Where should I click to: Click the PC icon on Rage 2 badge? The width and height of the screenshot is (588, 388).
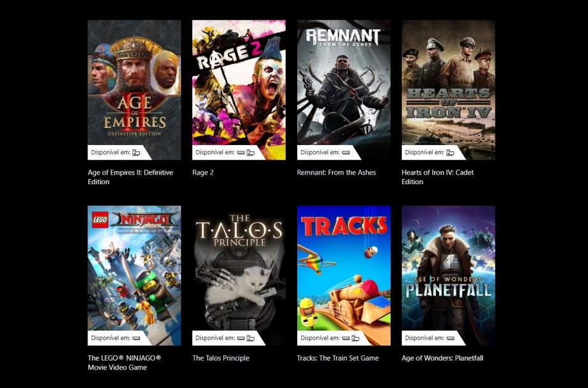pyautogui.click(x=251, y=153)
